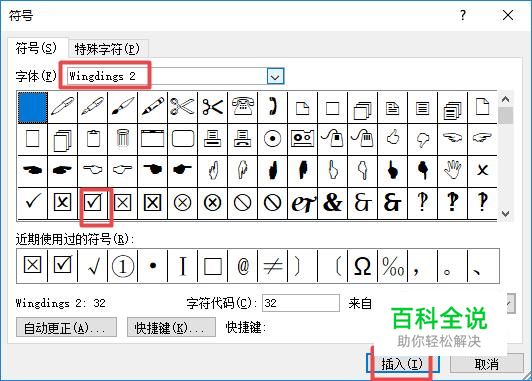Pick the boxed check in recently used symbols
532x381 pixels.
point(62,266)
